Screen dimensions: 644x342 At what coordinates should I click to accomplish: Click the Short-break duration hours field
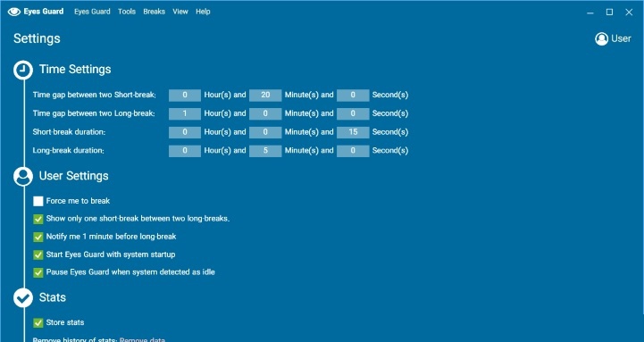[185, 132]
